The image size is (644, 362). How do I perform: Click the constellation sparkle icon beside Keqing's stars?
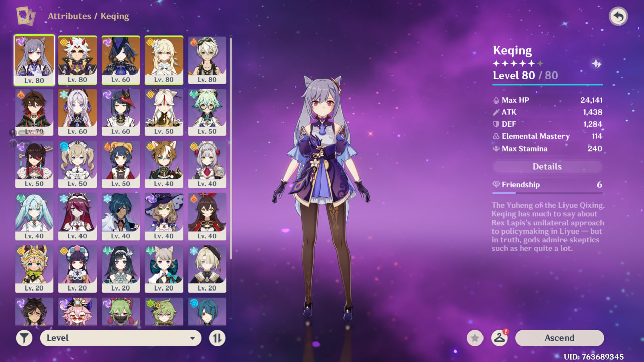(596, 64)
